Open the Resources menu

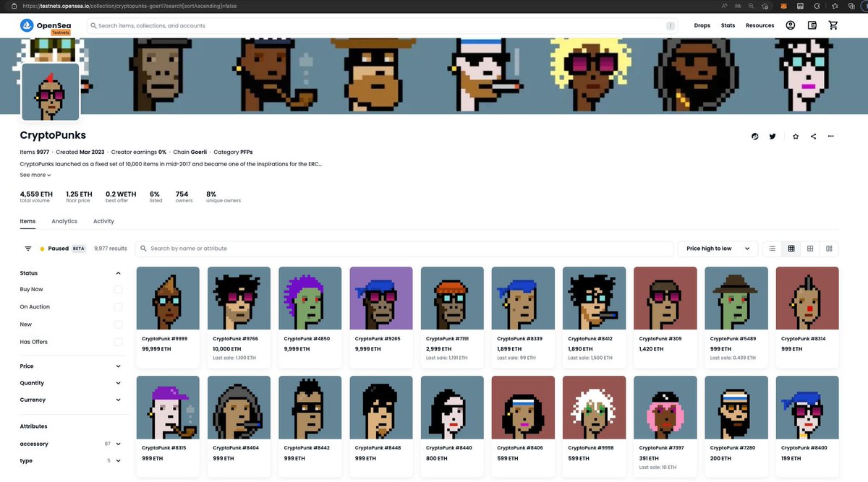click(x=759, y=25)
